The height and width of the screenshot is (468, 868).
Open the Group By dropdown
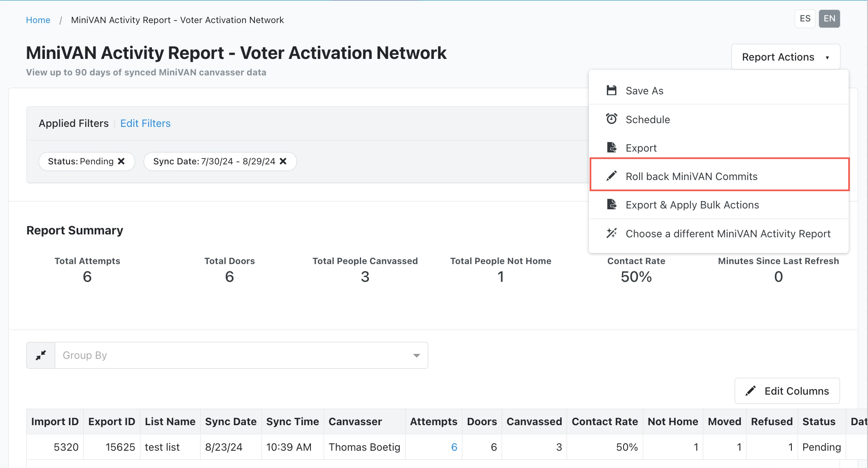point(241,355)
